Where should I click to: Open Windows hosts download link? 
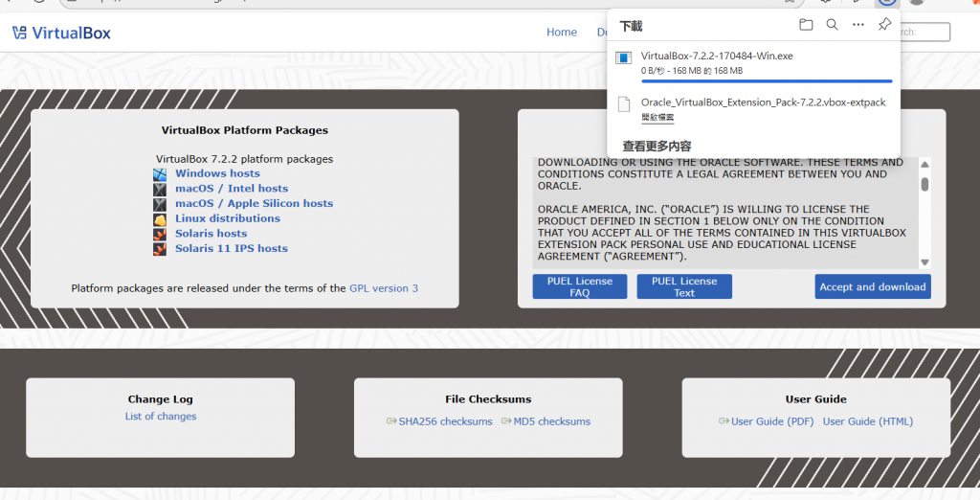217,173
